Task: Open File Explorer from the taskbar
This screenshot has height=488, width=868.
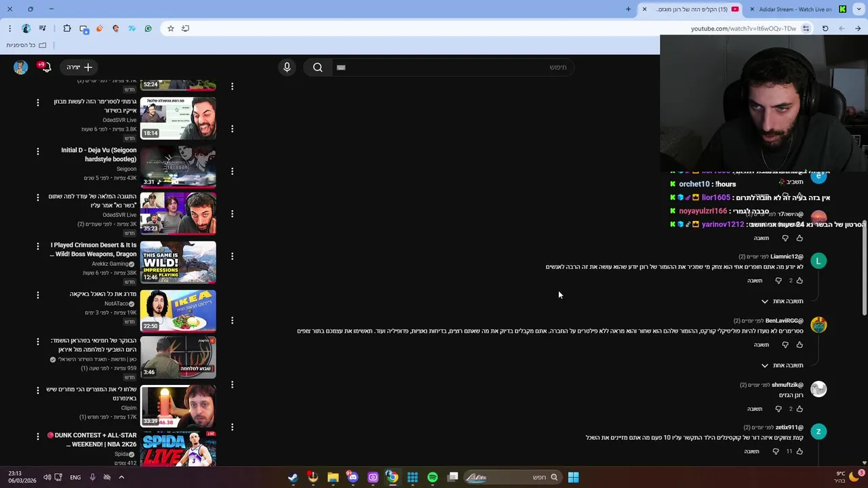Action: point(332,477)
